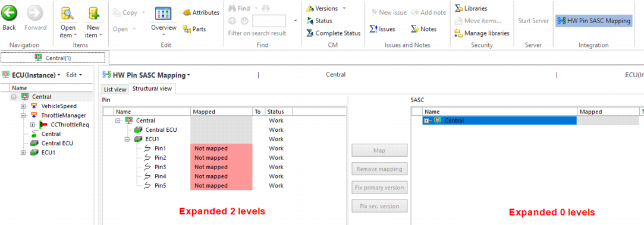The width and height of the screenshot is (644, 225).
Task: Open the search field dropdown arrow
Action: click(x=296, y=21)
